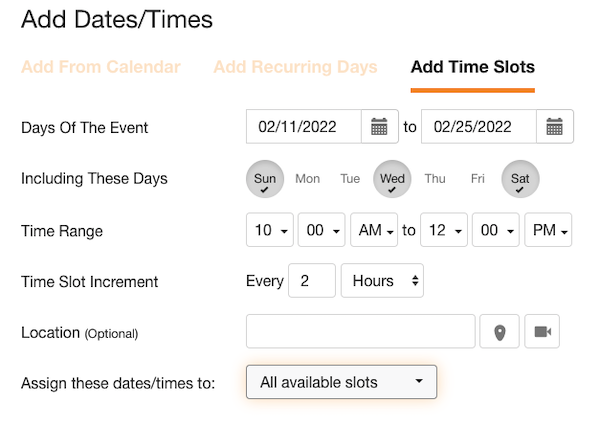This screenshot has height=425, width=600.
Task: Include Thursday in the event days
Action: pyautogui.click(x=435, y=179)
